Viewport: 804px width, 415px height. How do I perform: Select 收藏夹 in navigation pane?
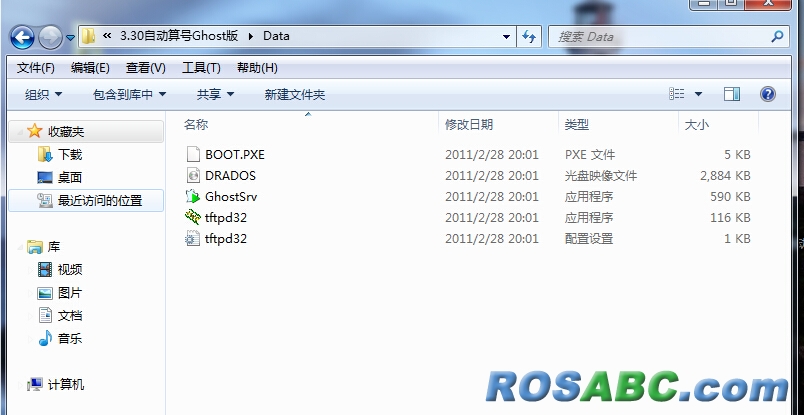pyautogui.click(x=66, y=132)
